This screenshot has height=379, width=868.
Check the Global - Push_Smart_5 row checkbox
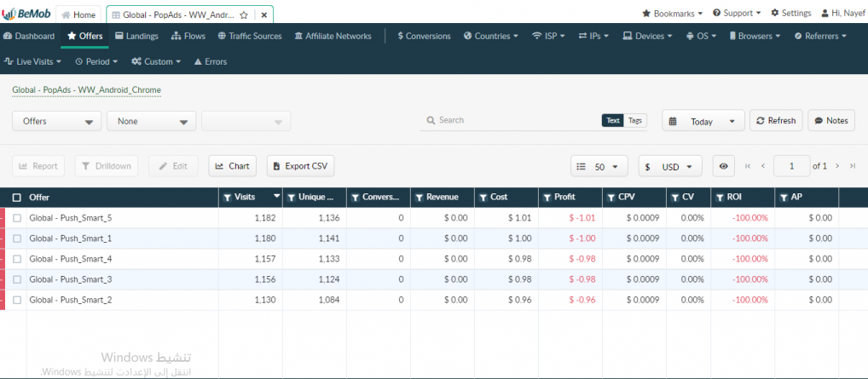click(x=17, y=218)
